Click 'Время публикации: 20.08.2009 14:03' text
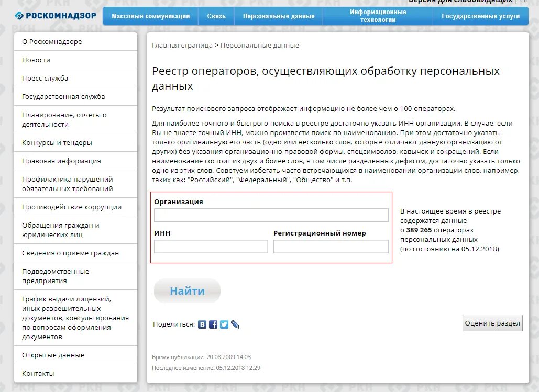This screenshot has height=392, width=539. [202, 357]
